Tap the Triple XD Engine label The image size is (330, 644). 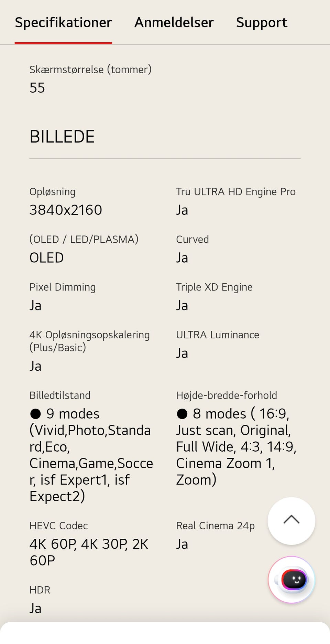214,287
